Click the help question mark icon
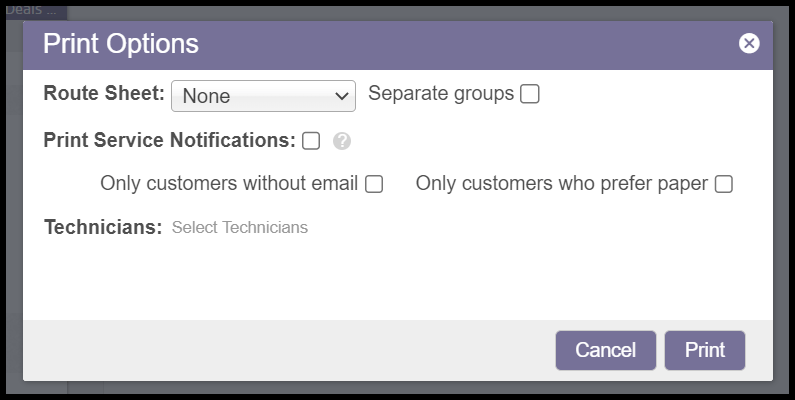The width and height of the screenshot is (795, 400). (x=342, y=141)
